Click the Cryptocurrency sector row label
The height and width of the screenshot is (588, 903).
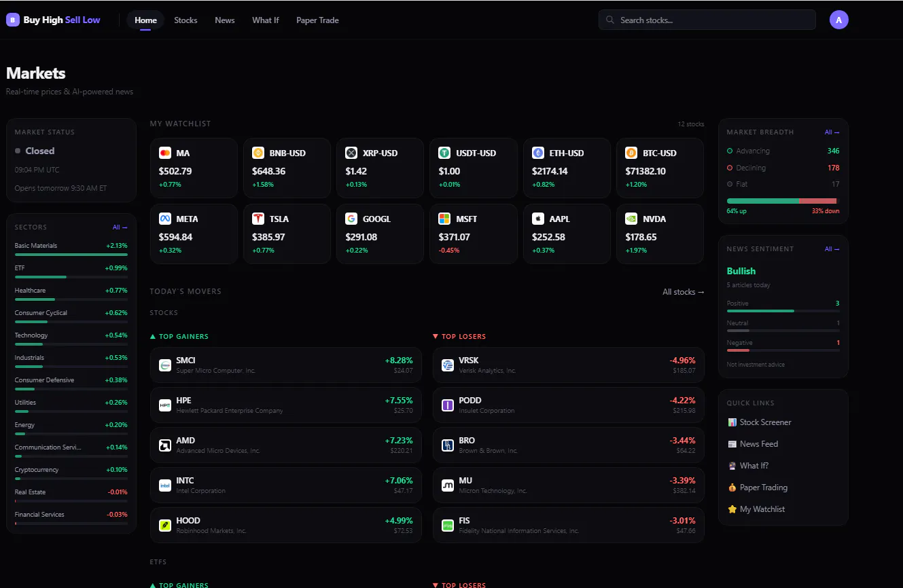(x=37, y=470)
